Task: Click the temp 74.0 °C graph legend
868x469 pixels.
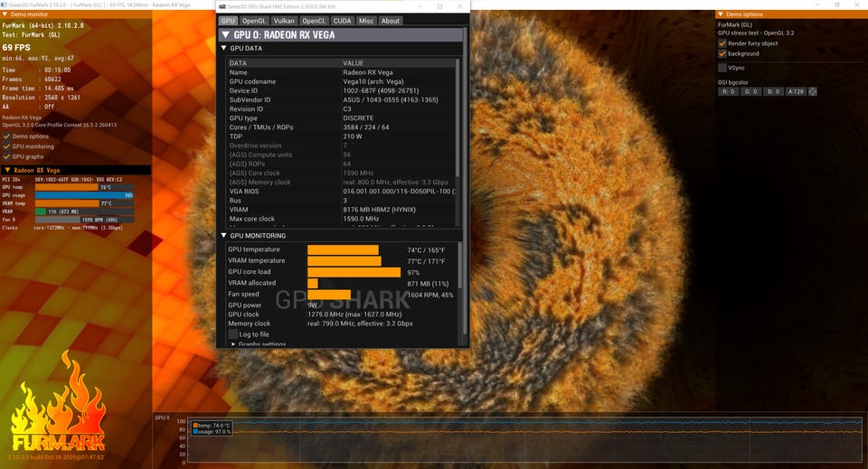Action: 212,426
